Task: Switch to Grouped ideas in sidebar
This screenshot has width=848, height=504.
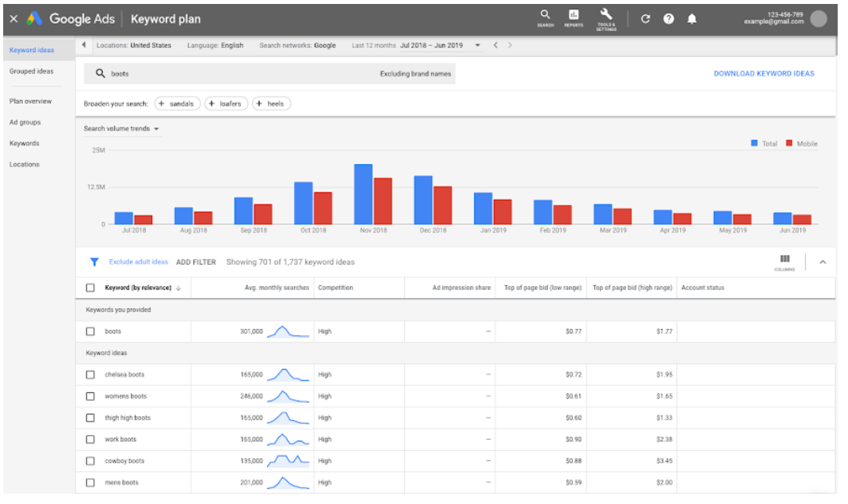Action: (32, 71)
